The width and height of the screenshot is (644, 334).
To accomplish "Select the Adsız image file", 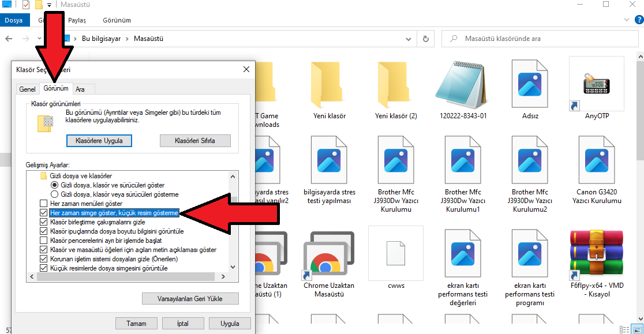I will pyautogui.click(x=529, y=84).
